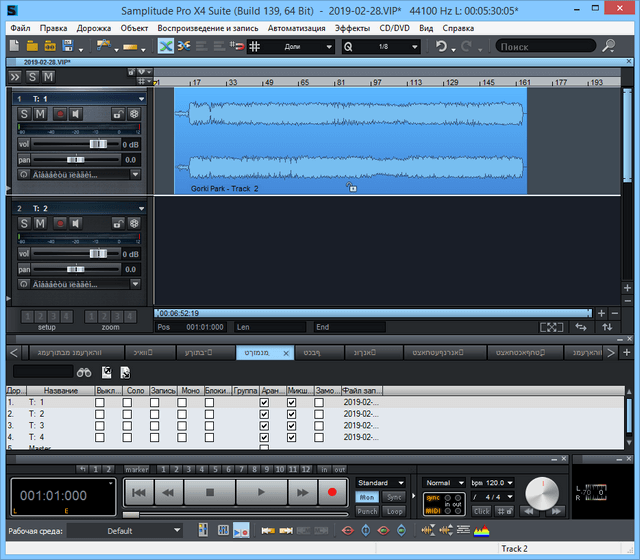Uncheck the Аран checkbox for track T: 1

264,402
